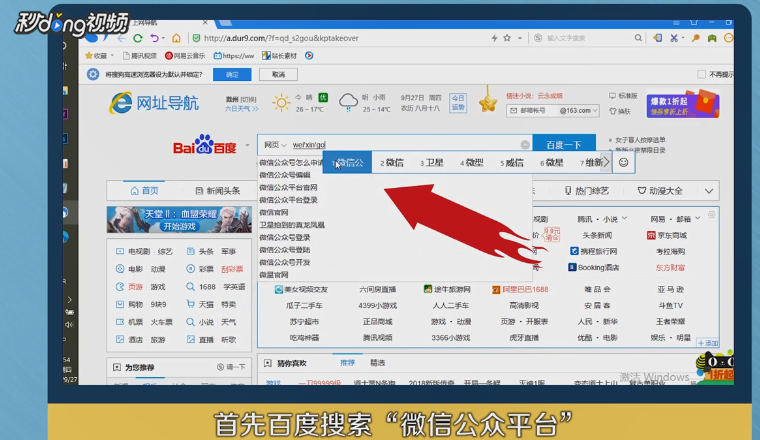Open the 首页 tab
760x440 pixels.
tap(144, 191)
